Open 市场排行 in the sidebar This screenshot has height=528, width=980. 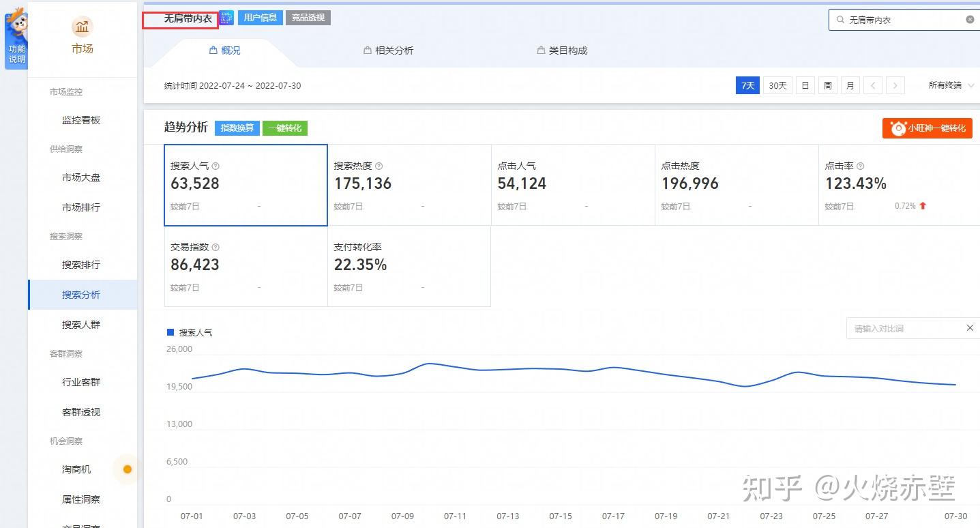pos(81,207)
